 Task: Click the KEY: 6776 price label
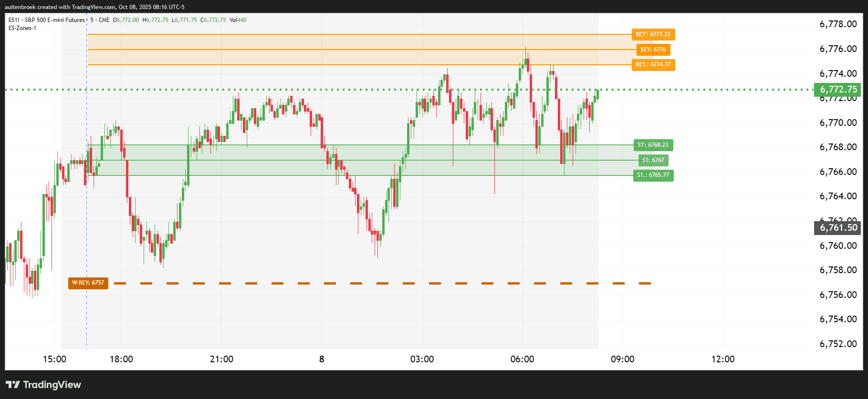click(653, 50)
